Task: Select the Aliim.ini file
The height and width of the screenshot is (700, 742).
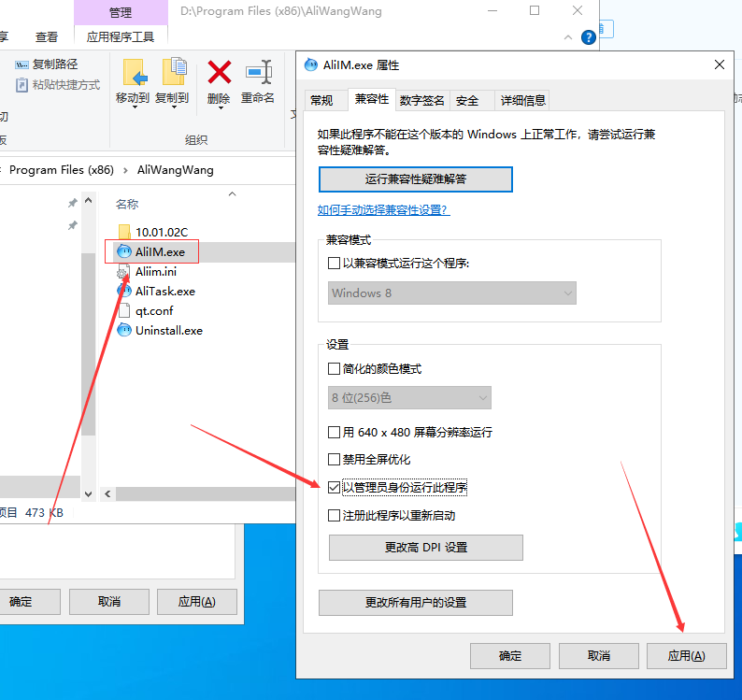Action: [x=156, y=272]
